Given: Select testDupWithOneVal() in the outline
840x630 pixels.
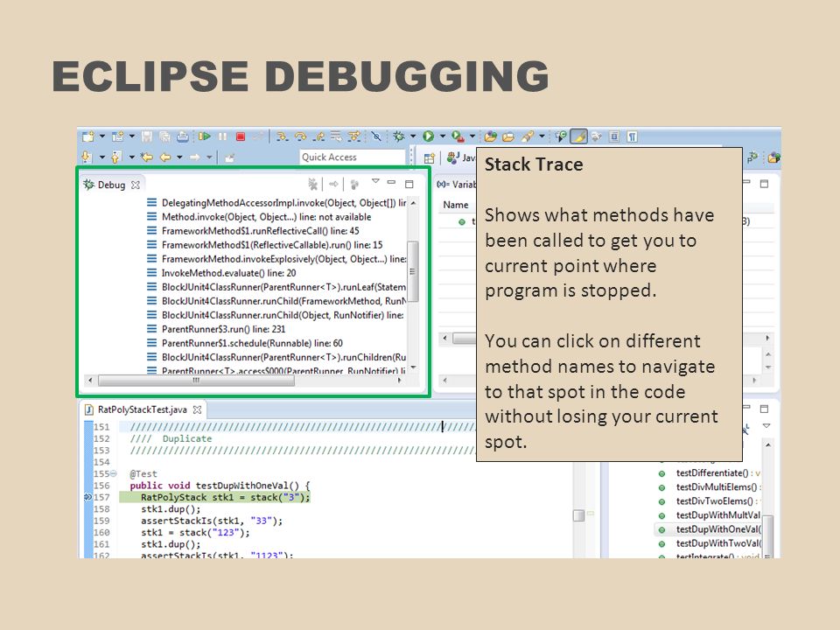Looking at the screenshot, I should pyautogui.click(x=709, y=529).
